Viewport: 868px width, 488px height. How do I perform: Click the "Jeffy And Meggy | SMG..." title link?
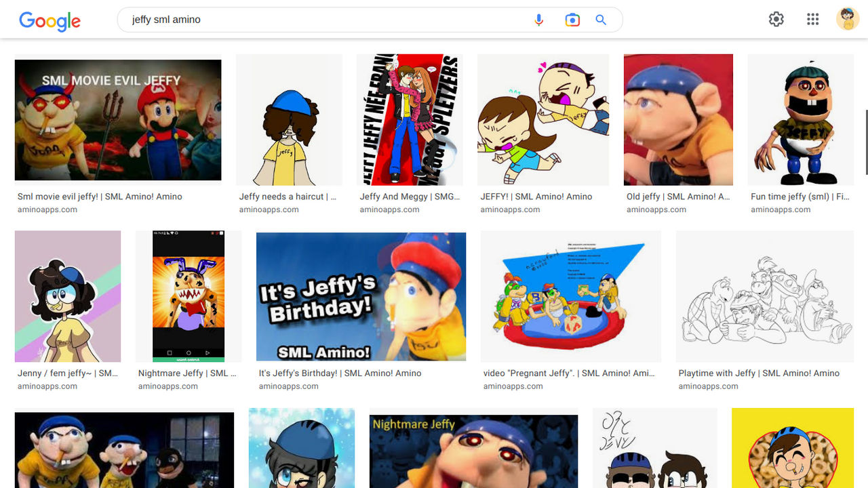[x=410, y=197]
